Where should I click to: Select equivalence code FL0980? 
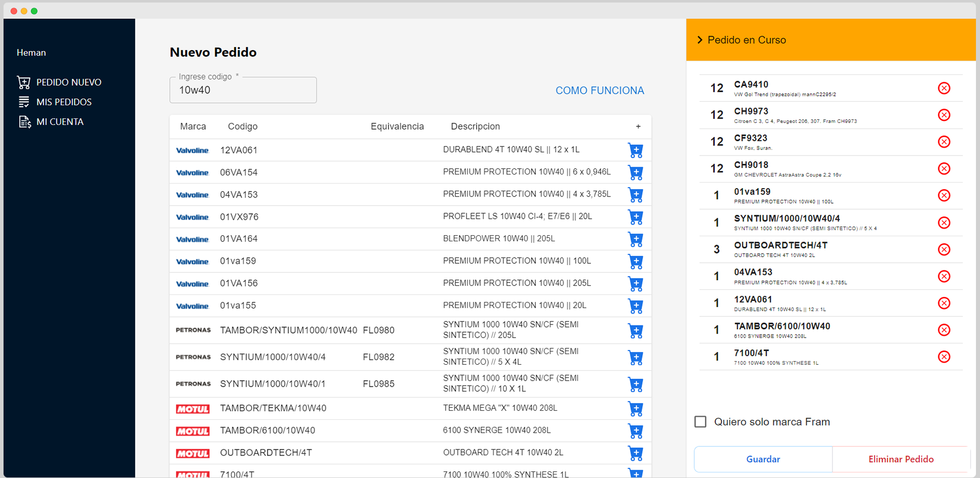pyautogui.click(x=379, y=331)
